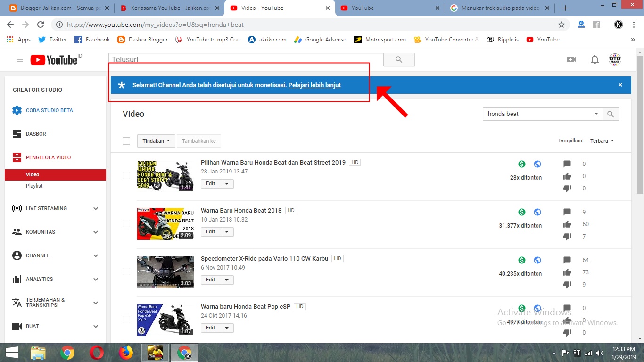Click Tambahkan ke button

coord(199,141)
